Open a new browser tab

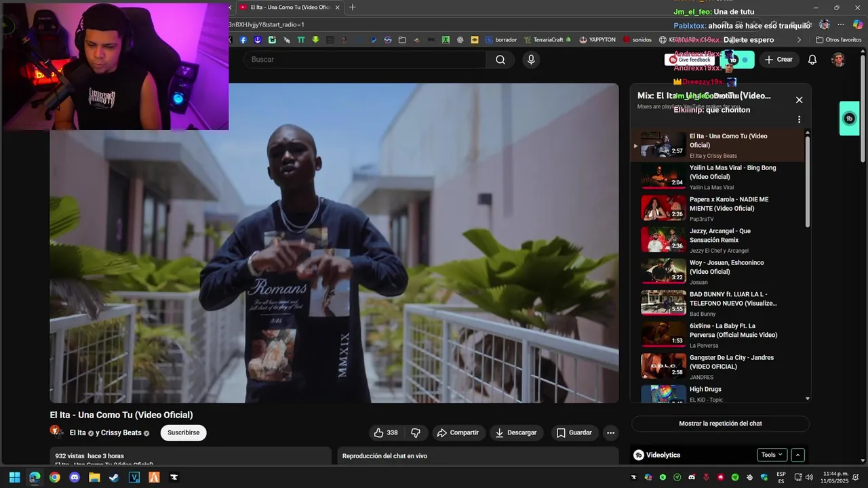[352, 7]
